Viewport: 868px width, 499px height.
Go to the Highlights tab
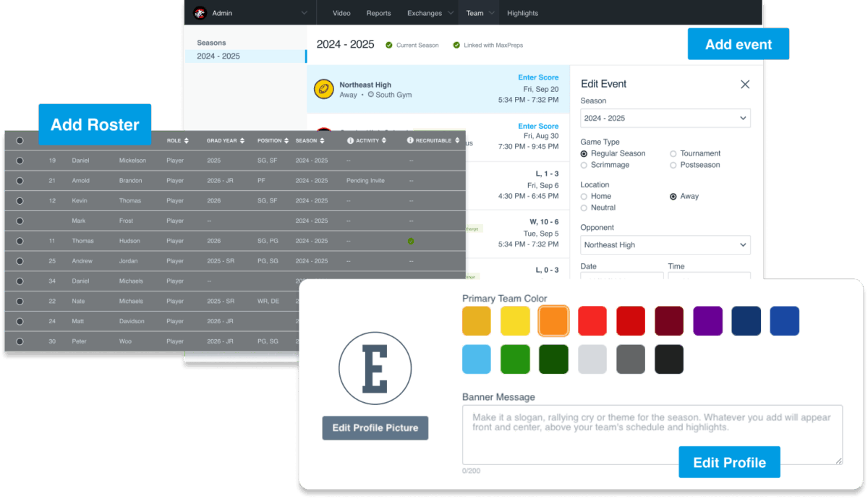(522, 13)
